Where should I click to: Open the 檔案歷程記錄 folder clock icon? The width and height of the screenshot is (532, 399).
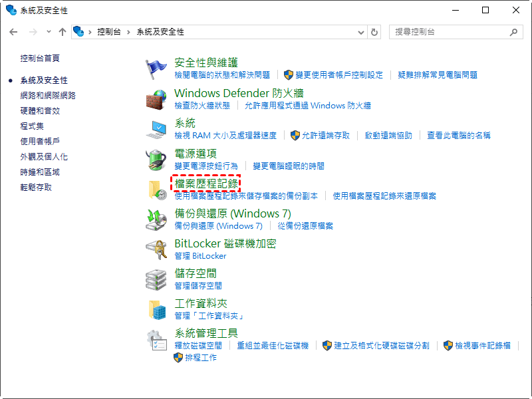(x=158, y=190)
